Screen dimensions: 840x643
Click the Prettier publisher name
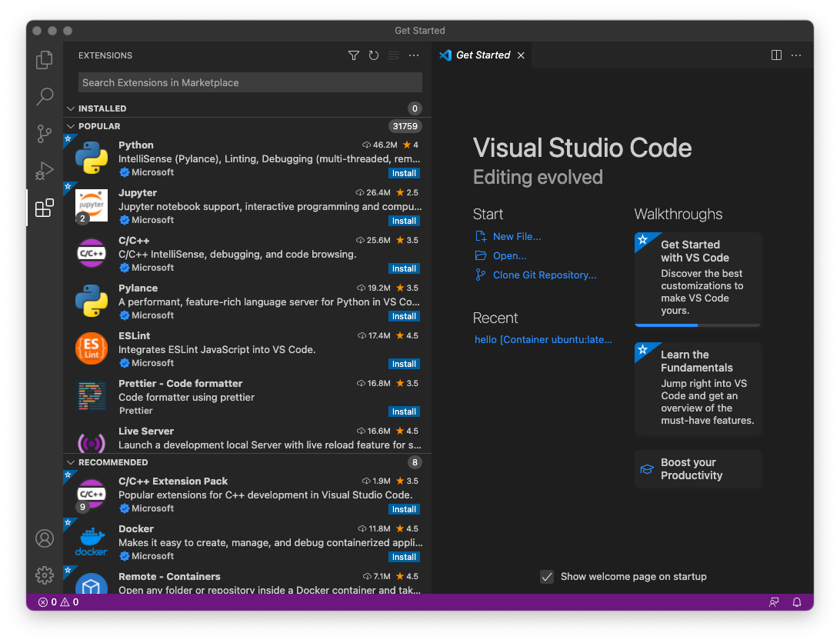click(x=135, y=411)
